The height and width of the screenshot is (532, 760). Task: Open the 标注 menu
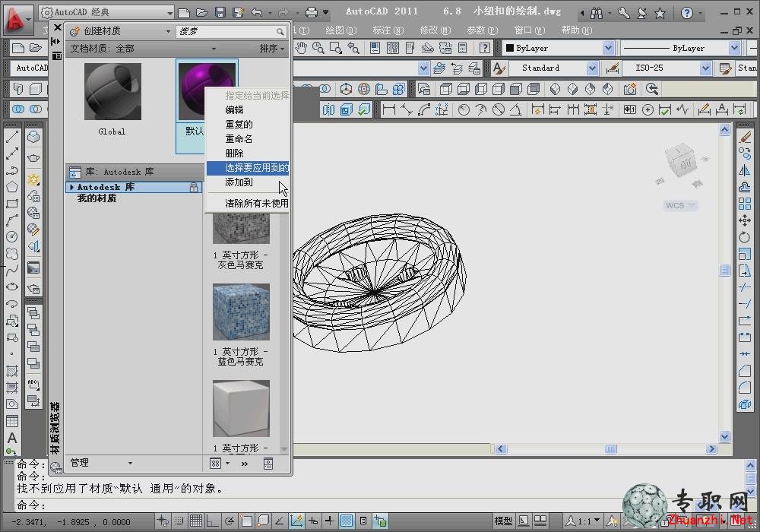tap(388, 30)
